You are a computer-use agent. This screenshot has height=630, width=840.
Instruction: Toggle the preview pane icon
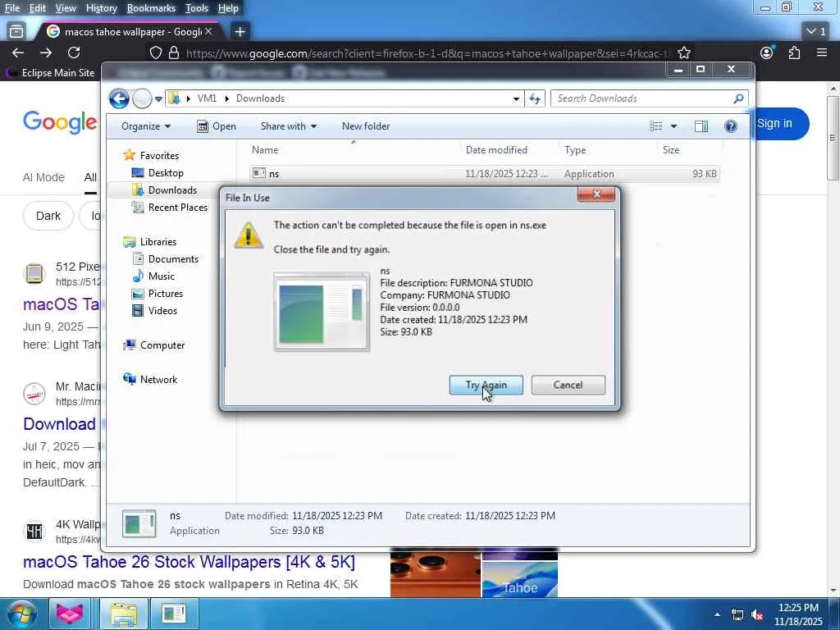click(x=701, y=126)
